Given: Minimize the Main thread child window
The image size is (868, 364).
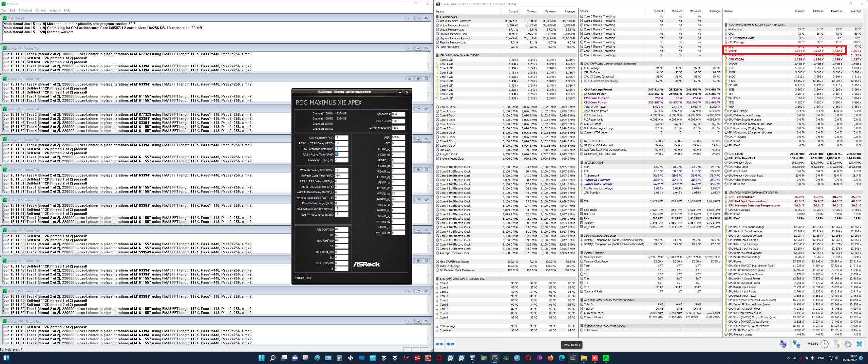Looking at the screenshot, I should pyautogui.click(x=409, y=18).
